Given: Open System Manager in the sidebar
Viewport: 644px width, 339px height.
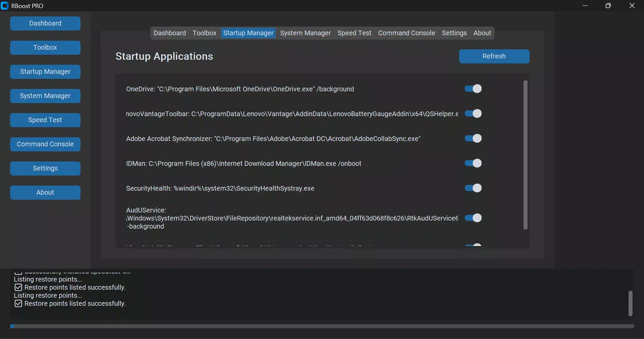Looking at the screenshot, I should [45, 96].
